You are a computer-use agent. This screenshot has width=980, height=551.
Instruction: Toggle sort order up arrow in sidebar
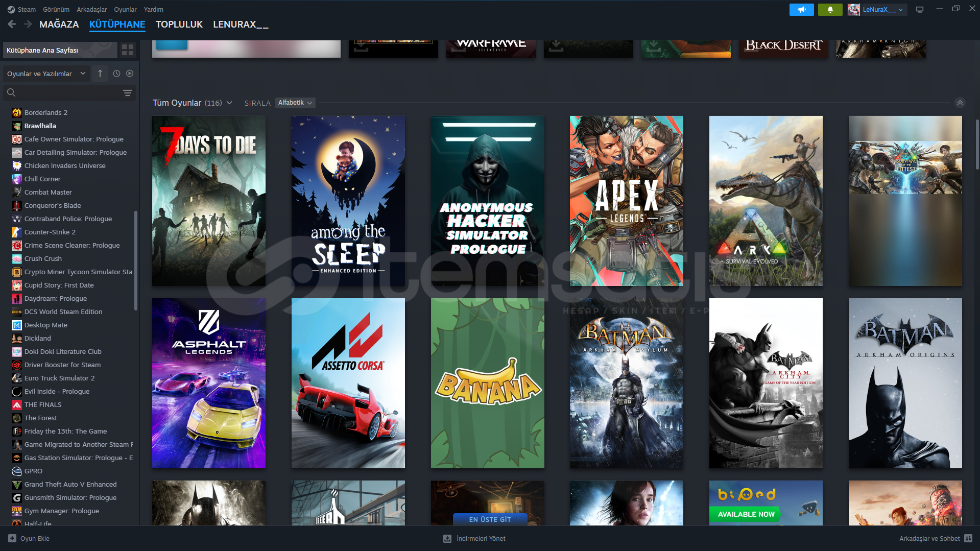[100, 74]
